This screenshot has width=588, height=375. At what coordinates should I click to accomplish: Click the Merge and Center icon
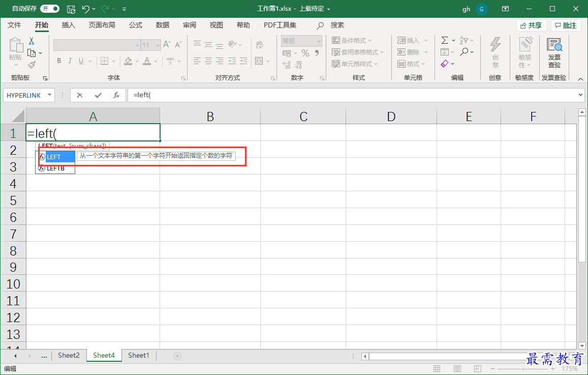(259, 61)
